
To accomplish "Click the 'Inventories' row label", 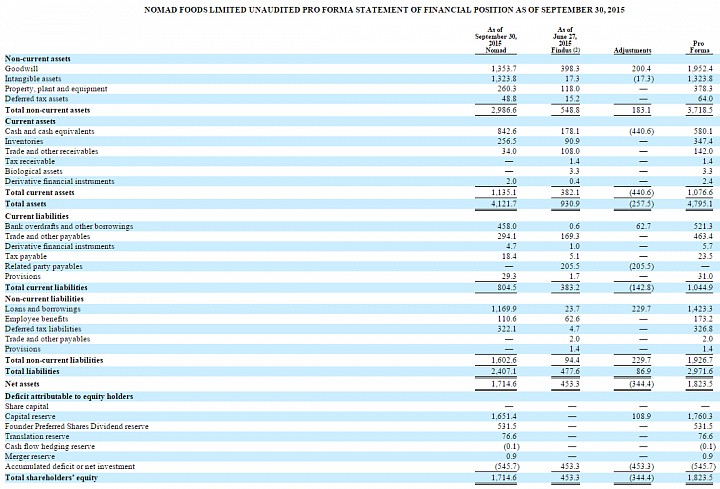I will [24, 141].
